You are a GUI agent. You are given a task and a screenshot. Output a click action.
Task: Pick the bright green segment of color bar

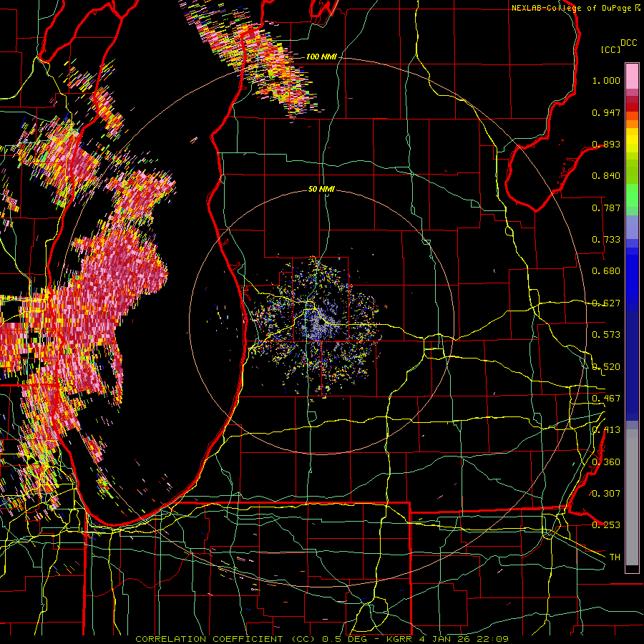[632, 195]
